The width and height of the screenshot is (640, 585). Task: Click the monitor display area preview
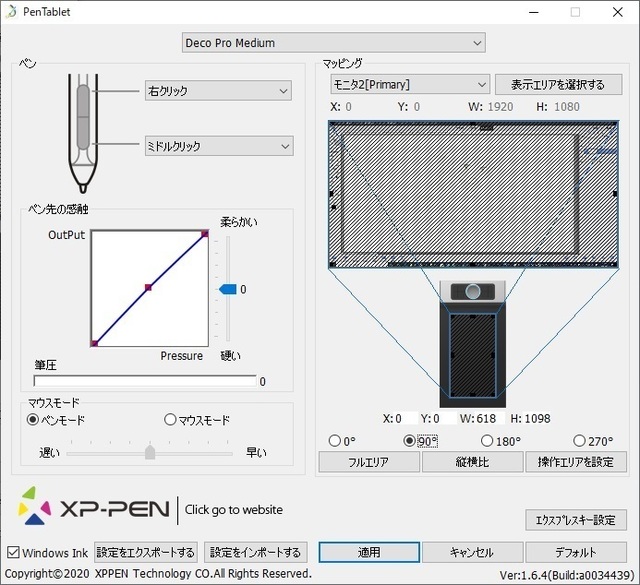473,194
